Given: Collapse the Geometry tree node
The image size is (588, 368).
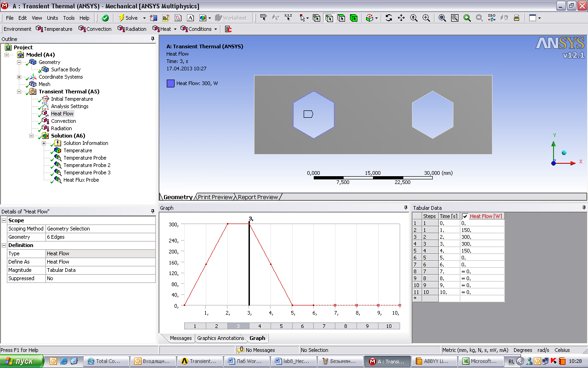Looking at the screenshot, I should point(19,62).
